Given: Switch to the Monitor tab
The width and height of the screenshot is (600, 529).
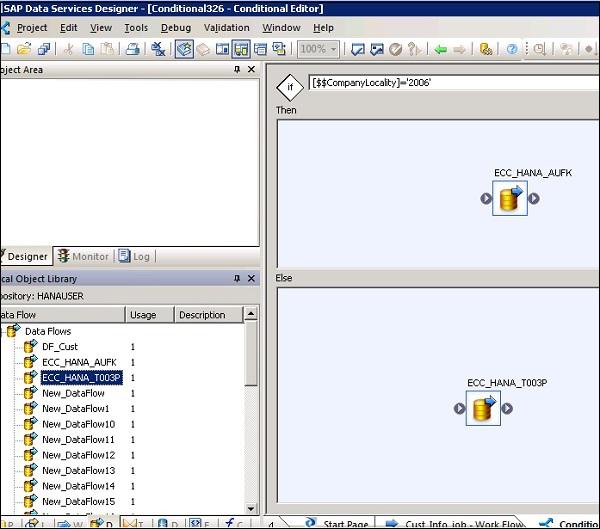Looking at the screenshot, I should pos(84,256).
